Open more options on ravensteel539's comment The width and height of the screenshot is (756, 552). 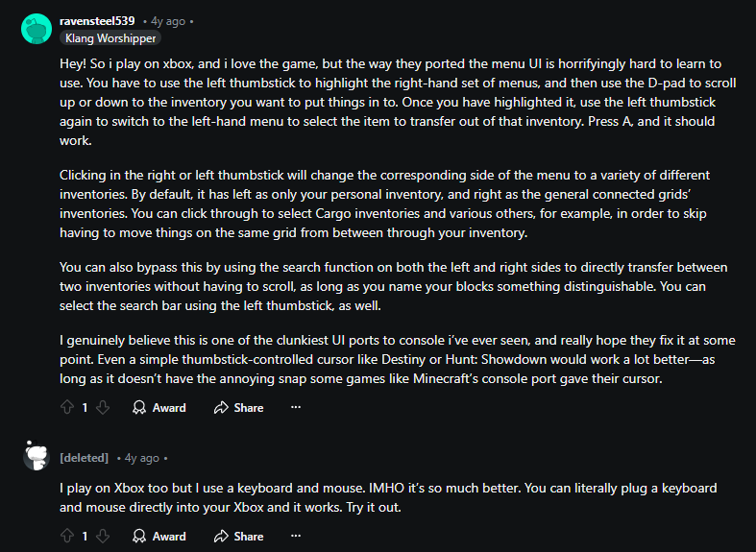[x=296, y=408]
